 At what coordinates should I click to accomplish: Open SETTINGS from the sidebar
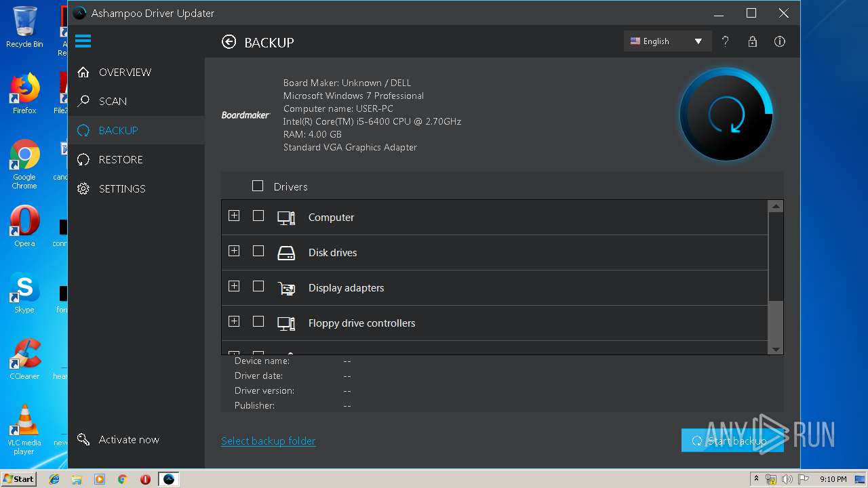click(x=136, y=189)
